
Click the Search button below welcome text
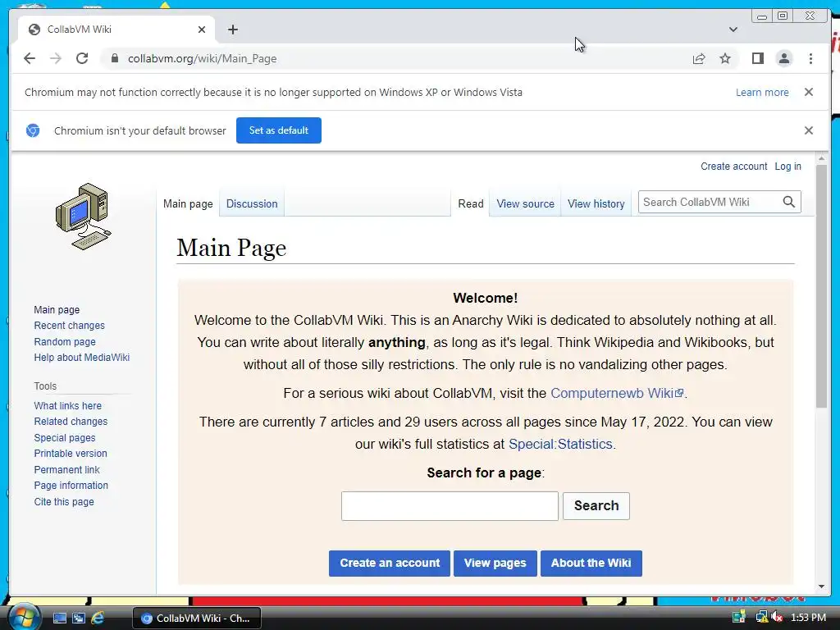point(596,505)
